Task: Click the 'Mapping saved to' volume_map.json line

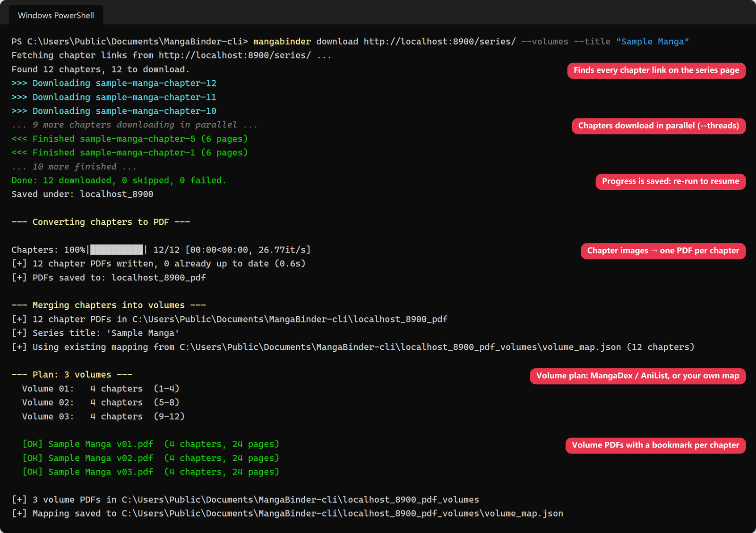Action: click(x=287, y=514)
